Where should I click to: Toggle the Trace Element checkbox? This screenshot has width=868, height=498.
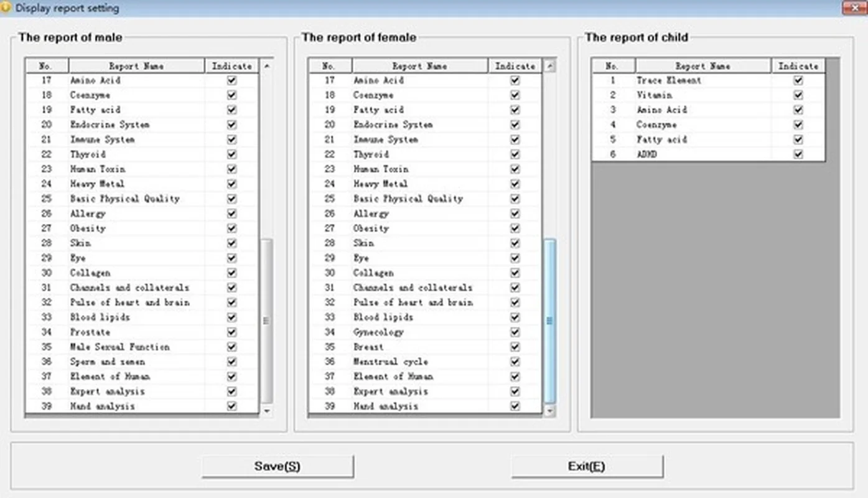point(798,80)
